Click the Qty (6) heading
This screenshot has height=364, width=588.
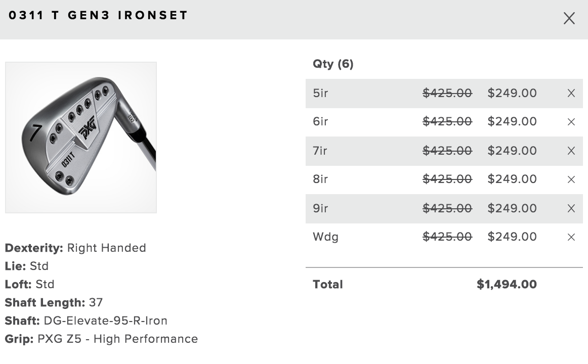coord(333,64)
